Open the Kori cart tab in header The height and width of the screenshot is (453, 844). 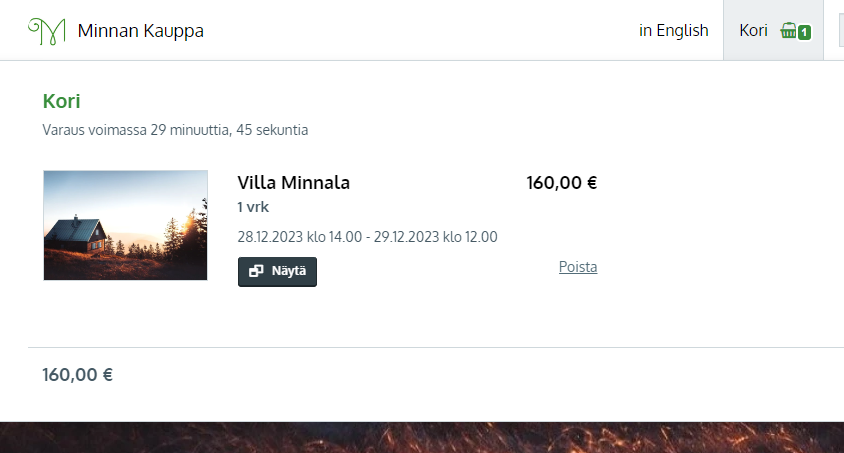tap(773, 30)
